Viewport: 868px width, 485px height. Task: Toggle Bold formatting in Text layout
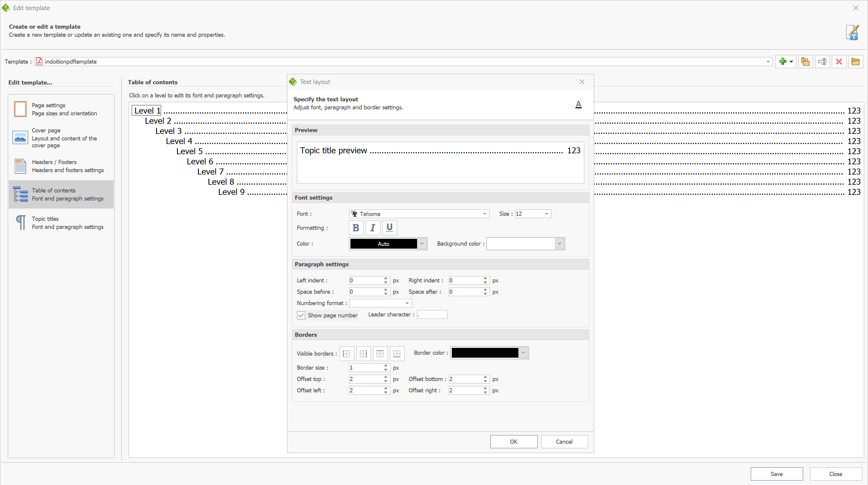(356, 228)
